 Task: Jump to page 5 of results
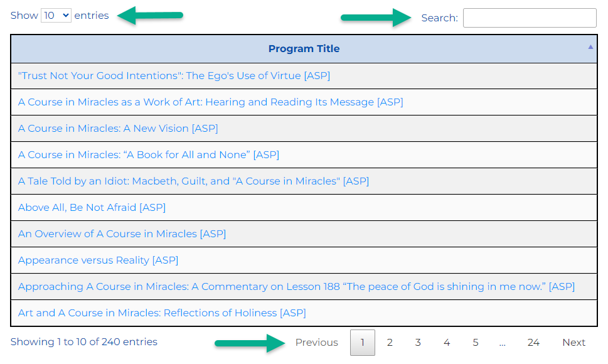pos(476,343)
